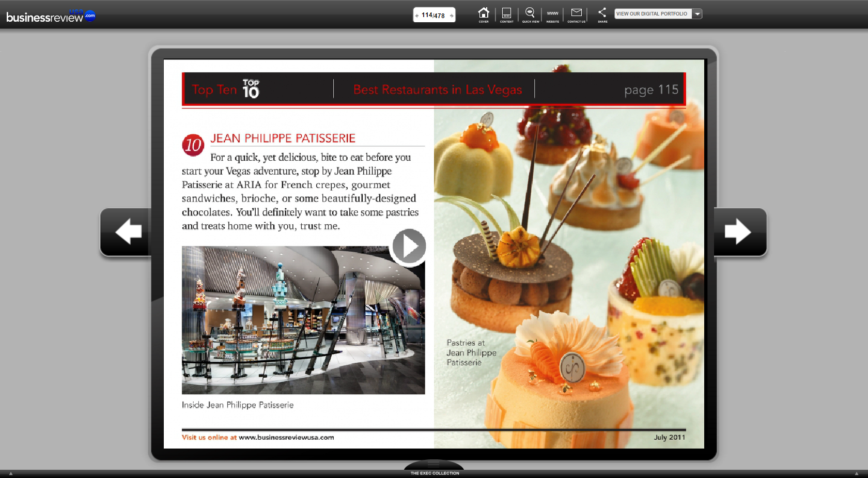Open Quick View magnifier icon

(530, 14)
